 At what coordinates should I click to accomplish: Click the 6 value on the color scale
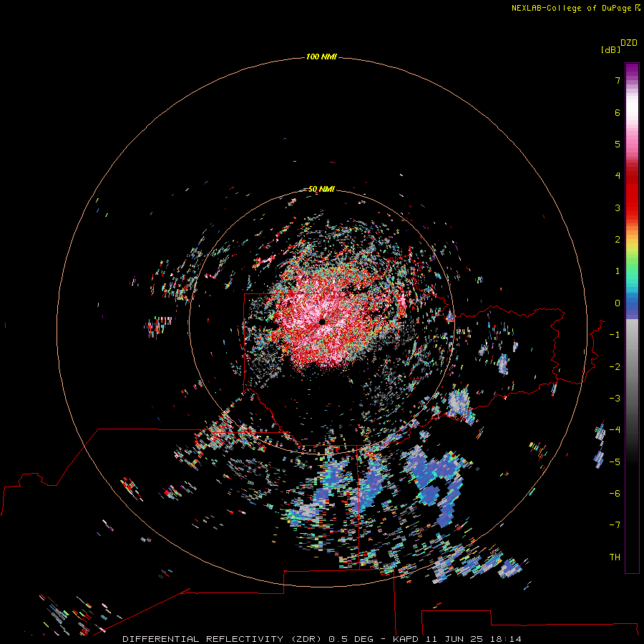(x=618, y=112)
